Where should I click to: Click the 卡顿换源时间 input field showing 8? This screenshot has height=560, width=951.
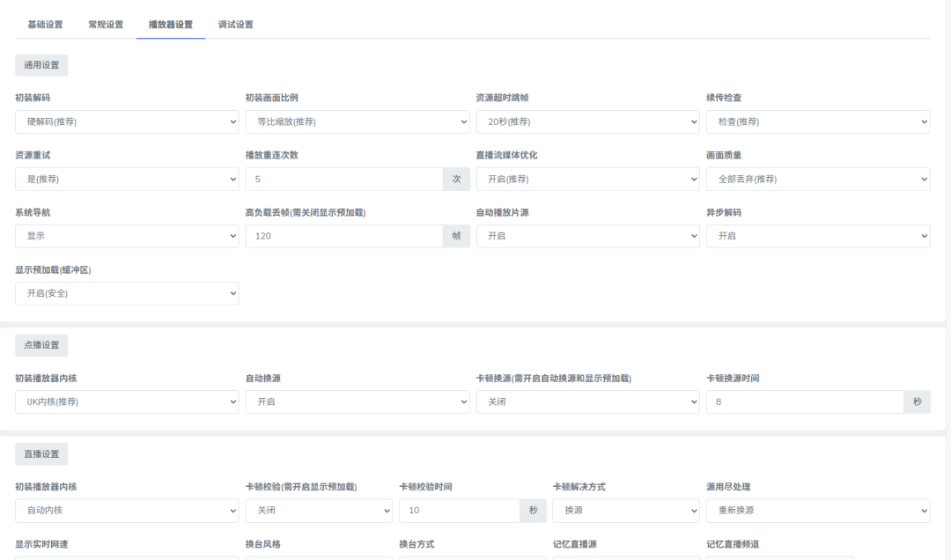pyautogui.click(x=806, y=402)
